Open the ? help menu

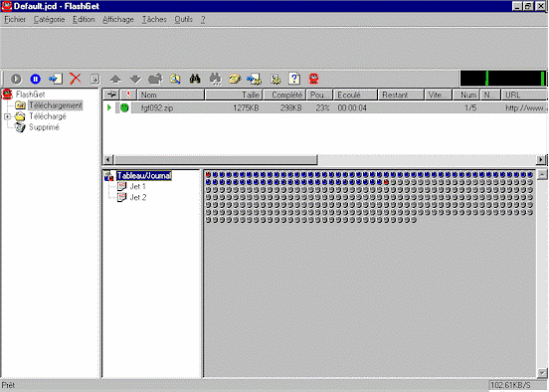(x=203, y=19)
